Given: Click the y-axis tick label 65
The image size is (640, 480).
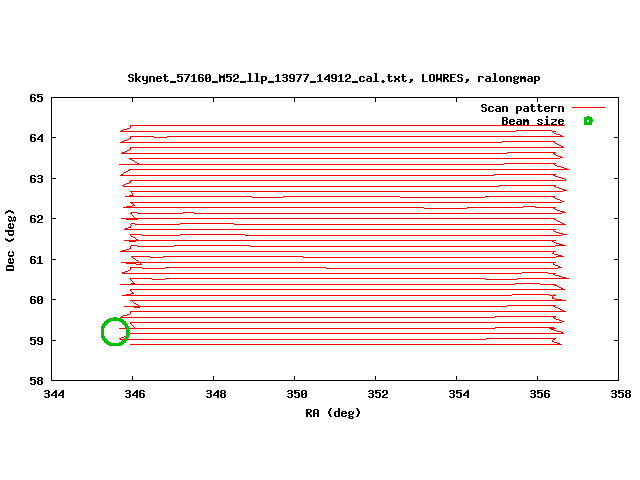Looking at the screenshot, I should tap(36, 98).
